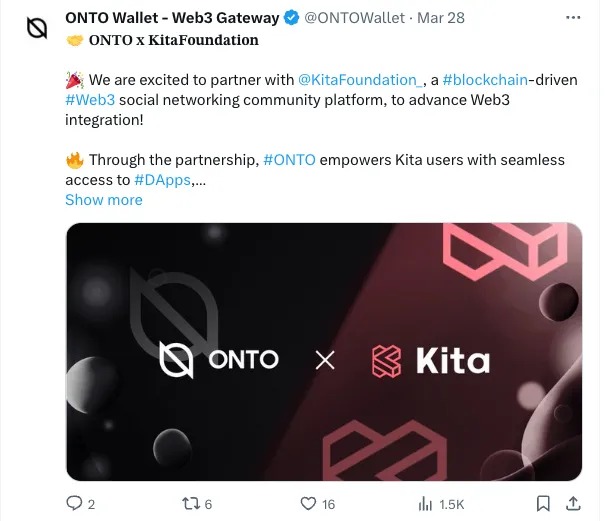Bookmark this ONTO Wallet tweet
The height and width of the screenshot is (521, 605).
pyautogui.click(x=543, y=503)
